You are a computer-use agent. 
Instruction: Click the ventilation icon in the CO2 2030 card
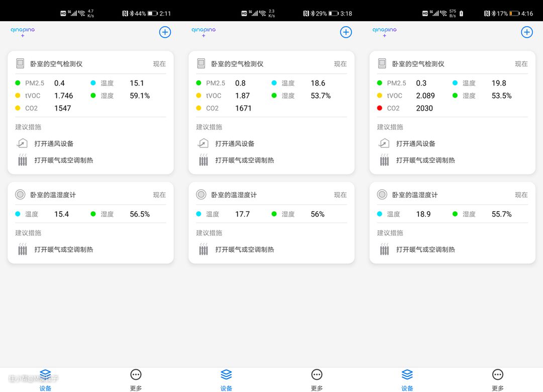pyautogui.click(x=384, y=144)
